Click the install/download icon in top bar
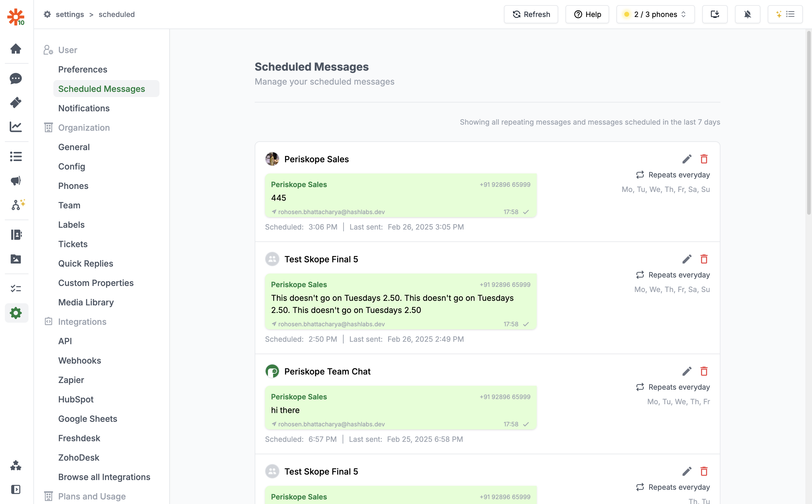This screenshot has height=504, width=812. 715,14
